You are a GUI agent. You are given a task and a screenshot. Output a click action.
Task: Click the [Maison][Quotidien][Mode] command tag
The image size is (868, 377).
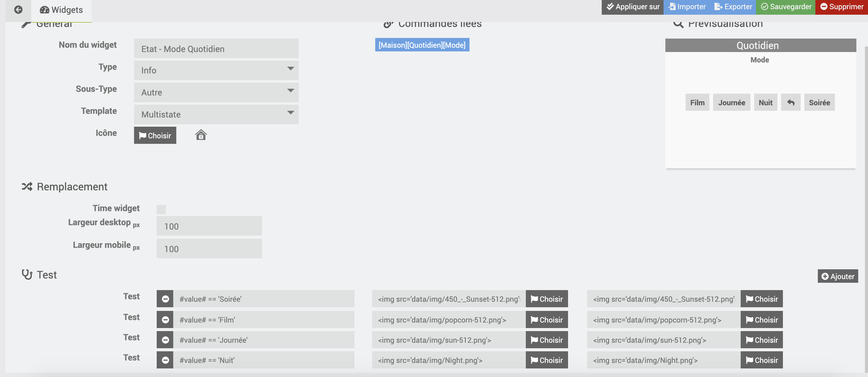coord(422,44)
